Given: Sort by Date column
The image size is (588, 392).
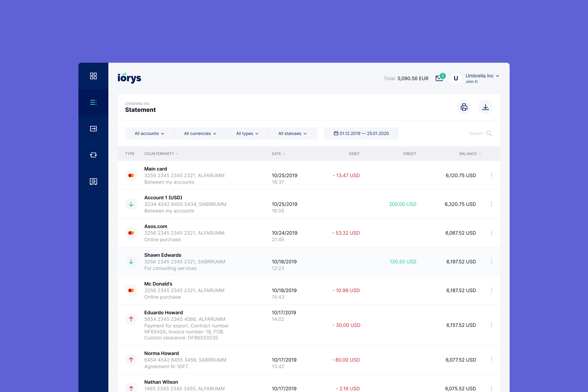Looking at the screenshot, I should tap(278, 154).
